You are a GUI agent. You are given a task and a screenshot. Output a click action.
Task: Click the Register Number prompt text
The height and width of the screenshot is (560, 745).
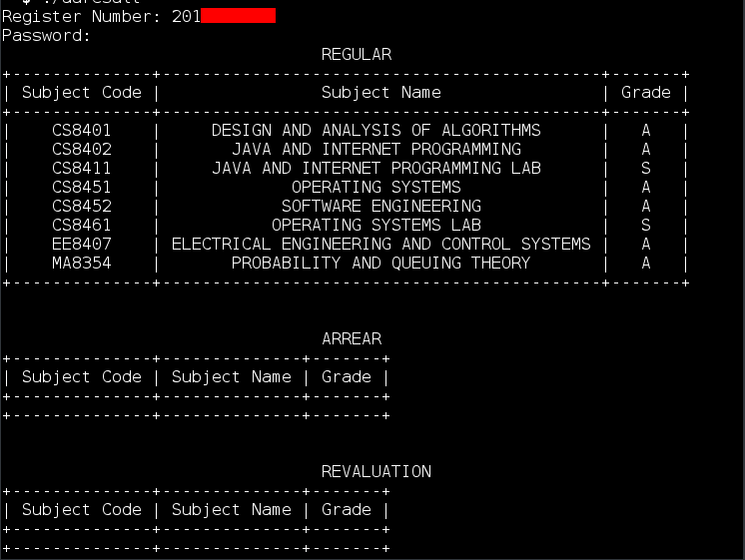click(81, 17)
